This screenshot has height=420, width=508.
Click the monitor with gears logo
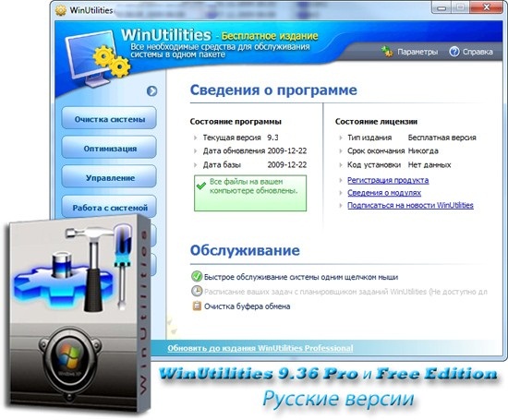(x=97, y=58)
